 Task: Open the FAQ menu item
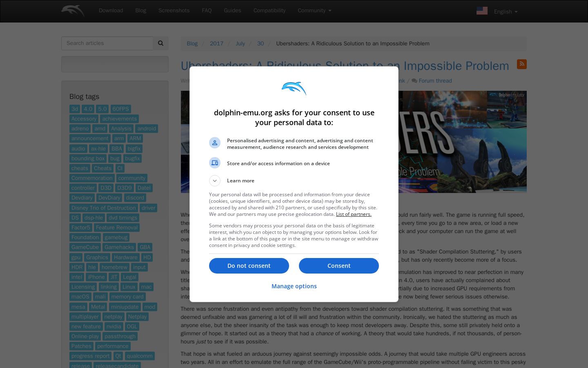[207, 11]
